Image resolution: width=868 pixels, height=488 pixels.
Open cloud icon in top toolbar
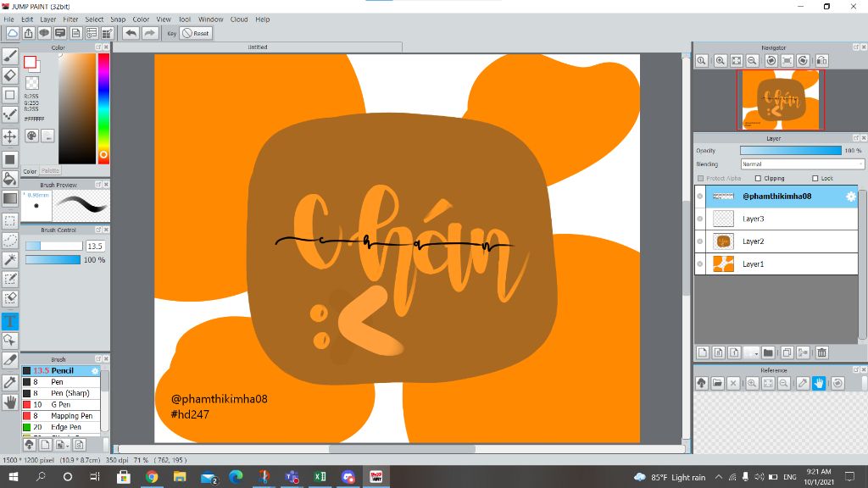(12, 33)
